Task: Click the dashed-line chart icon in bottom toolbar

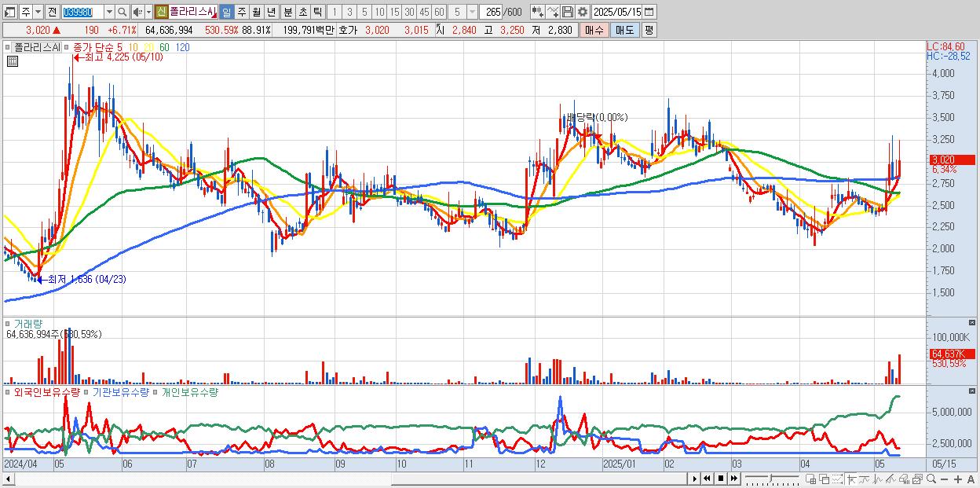Action: tap(837, 479)
